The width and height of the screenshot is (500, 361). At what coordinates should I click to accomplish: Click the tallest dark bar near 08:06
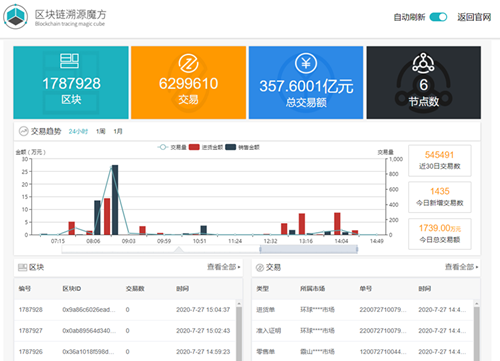pyautogui.click(x=115, y=200)
